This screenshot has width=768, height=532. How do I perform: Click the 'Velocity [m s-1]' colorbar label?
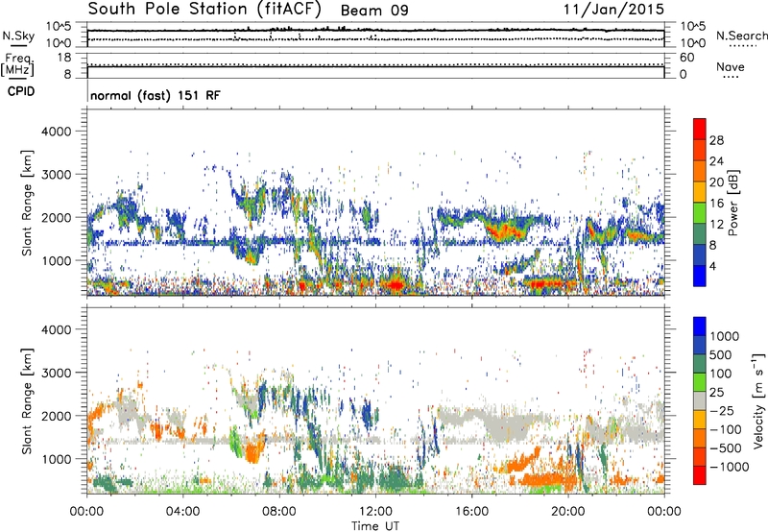coord(758,400)
